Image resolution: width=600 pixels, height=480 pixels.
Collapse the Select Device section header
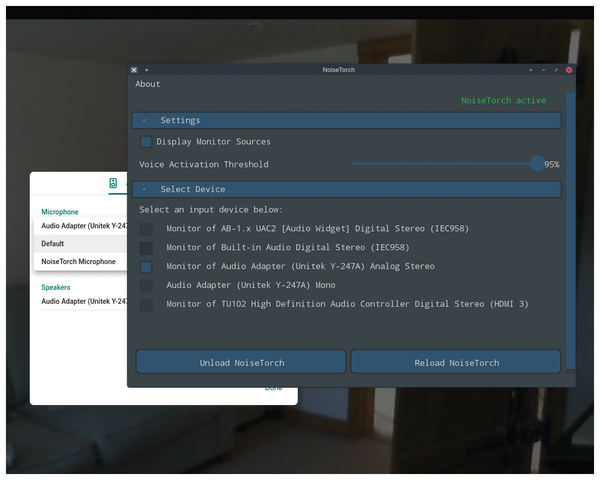(x=347, y=189)
